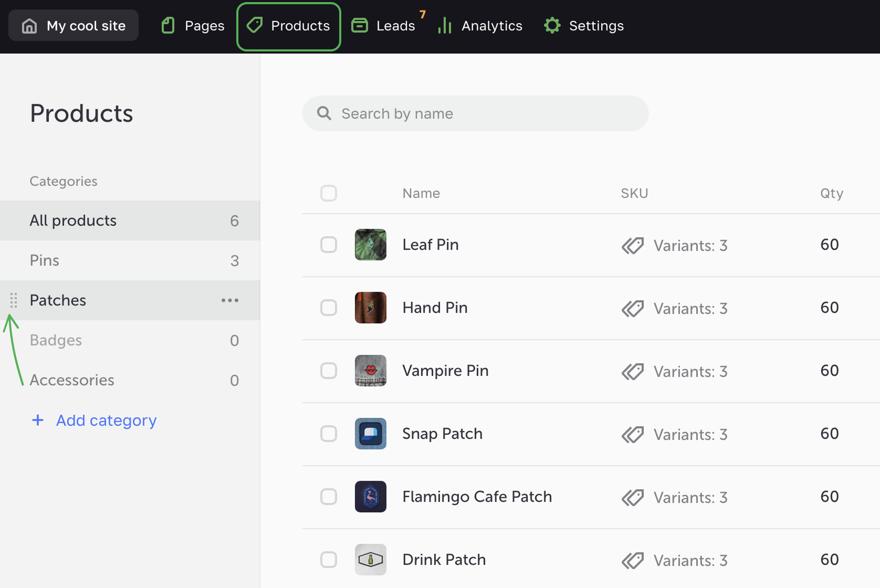
Task: Switch to the Leads tab
Action: (395, 26)
